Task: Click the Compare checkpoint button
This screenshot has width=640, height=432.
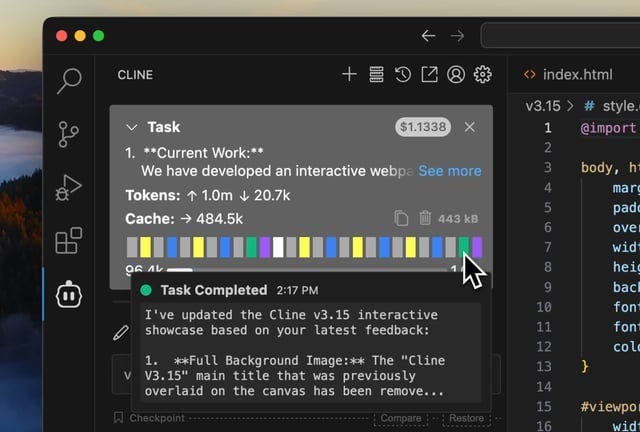Action: coord(401,418)
